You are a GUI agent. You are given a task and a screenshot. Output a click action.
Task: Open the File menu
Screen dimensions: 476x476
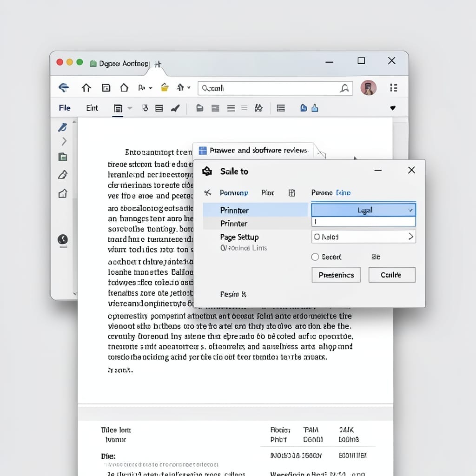[x=65, y=108]
